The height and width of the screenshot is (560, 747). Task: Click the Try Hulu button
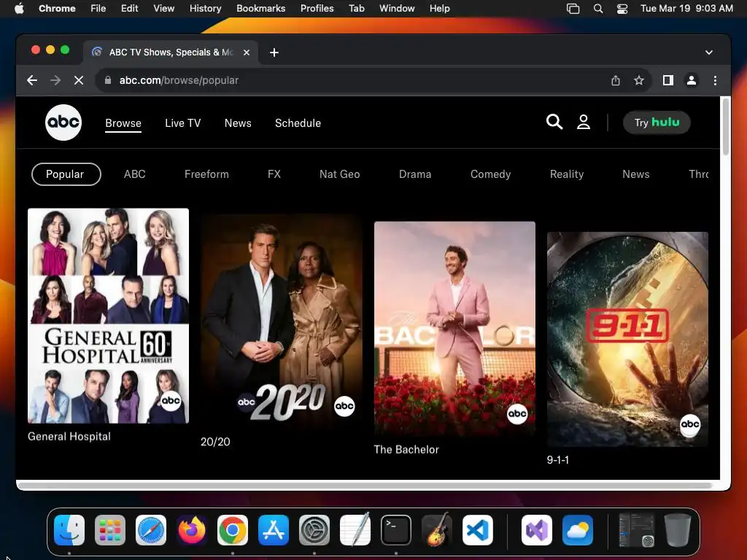click(657, 122)
